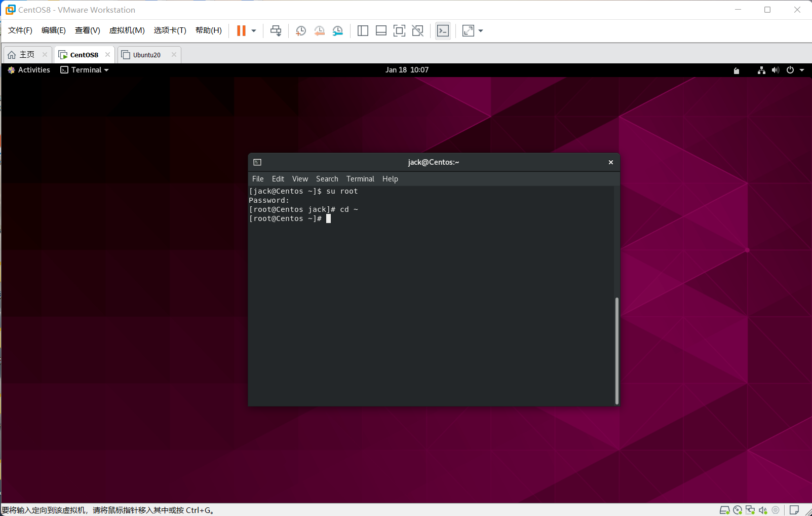The height and width of the screenshot is (516, 812).
Task: Click the greyed-out camera device status icon
Action: [776, 510]
